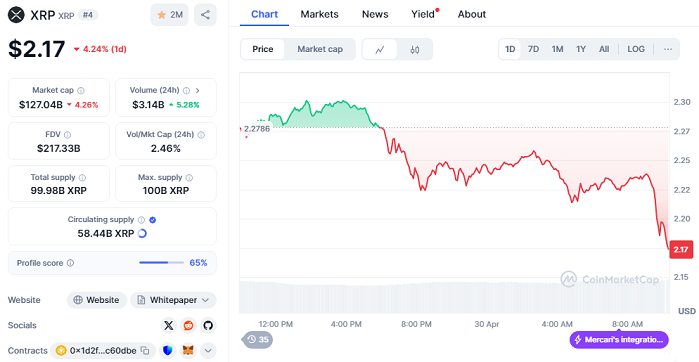Click the $217.33B FDV value
The width and height of the screenshot is (699, 362).
[59, 148]
